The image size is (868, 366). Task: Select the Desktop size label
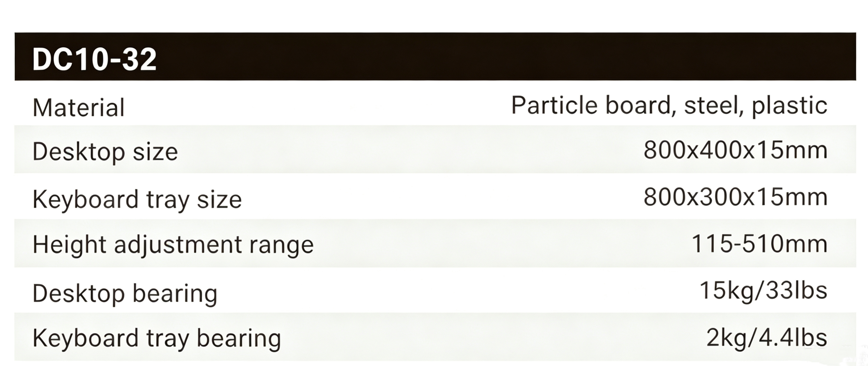(x=105, y=152)
